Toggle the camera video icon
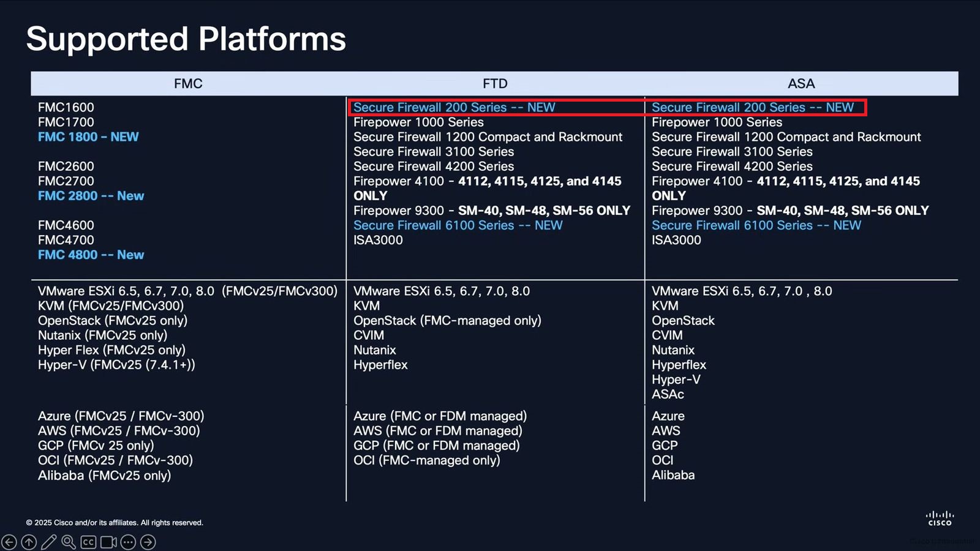The width and height of the screenshot is (980, 551). click(x=108, y=542)
